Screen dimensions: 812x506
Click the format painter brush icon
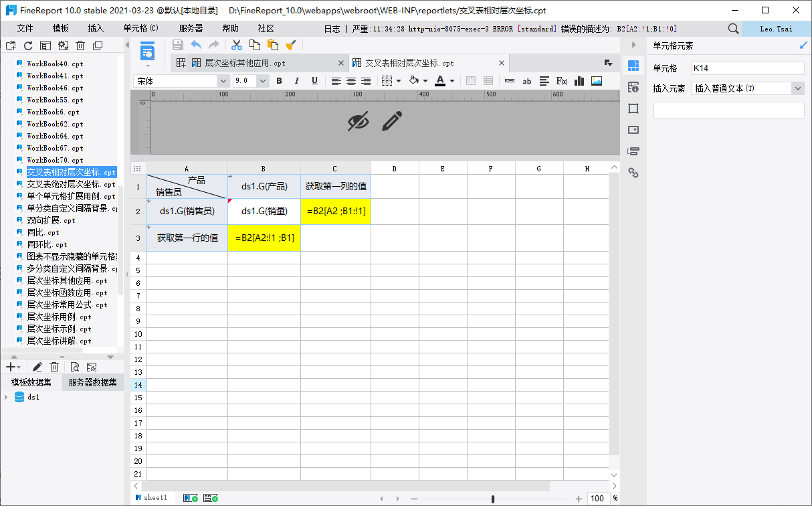[x=290, y=45]
